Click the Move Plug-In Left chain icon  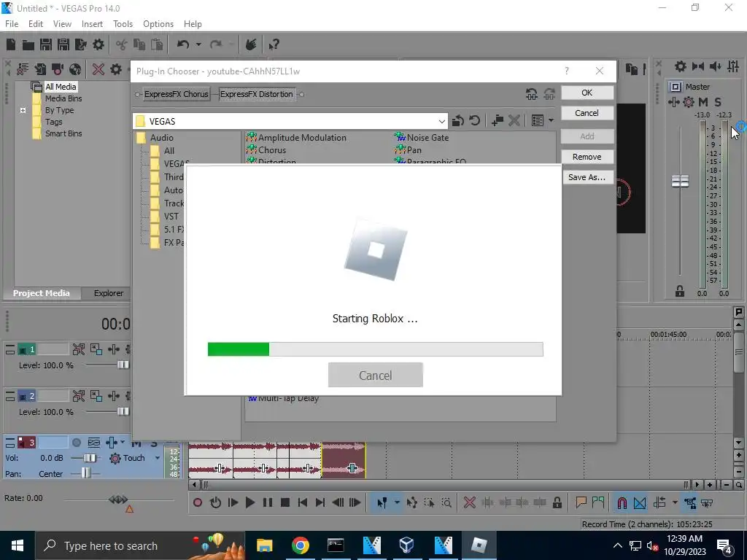[x=532, y=94]
